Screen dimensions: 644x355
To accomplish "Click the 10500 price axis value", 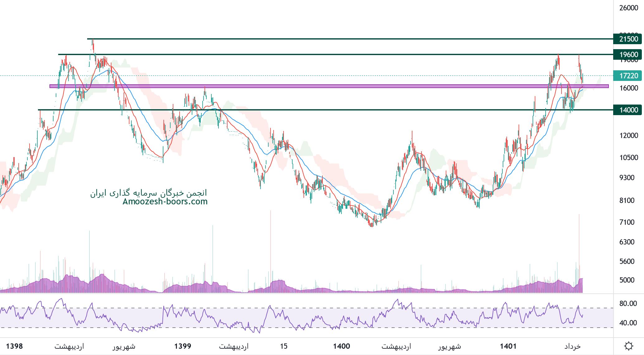I will tap(628, 157).
